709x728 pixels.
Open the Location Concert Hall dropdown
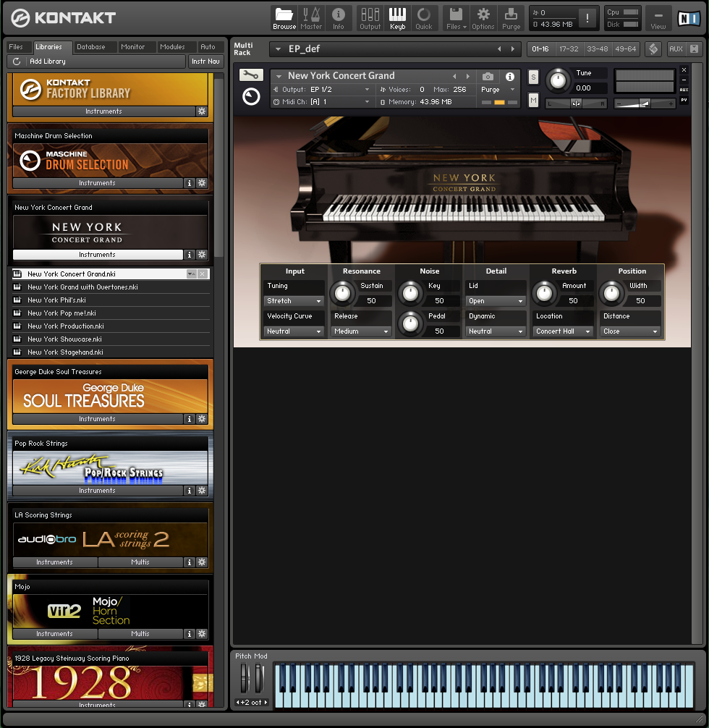pyautogui.click(x=563, y=331)
